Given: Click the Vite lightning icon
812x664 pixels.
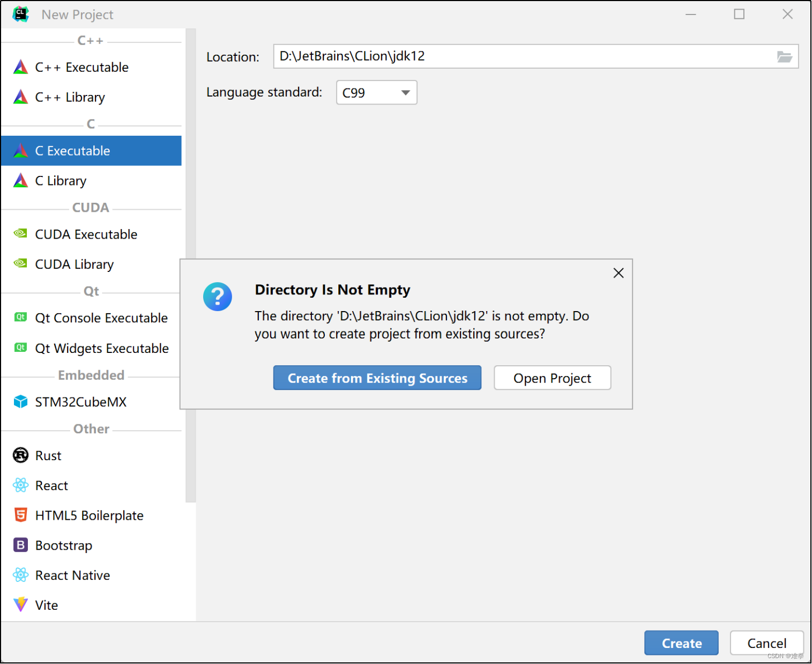Looking at the screenshot, I should click(20, 604).
